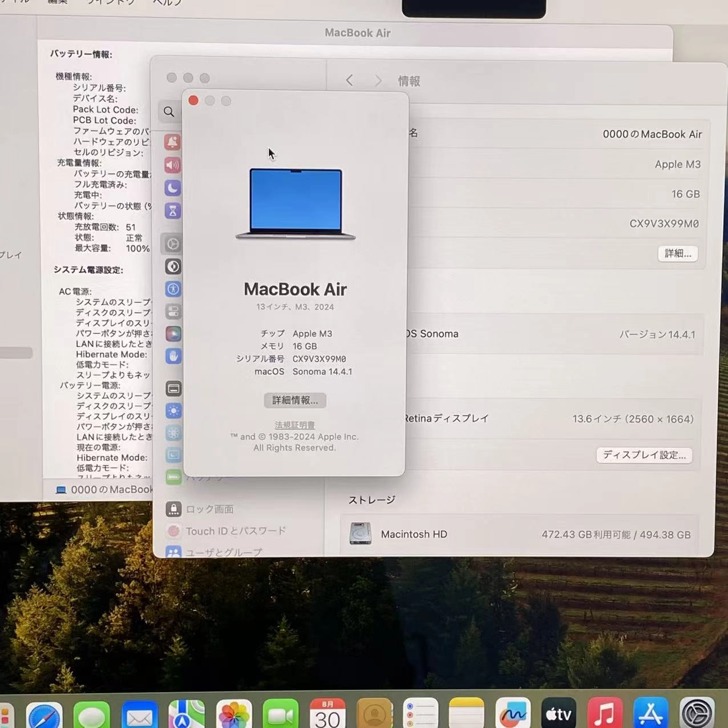This screenshot has height=728, width=728.
Task: Open Safari from the Dock
Action: coord(44,715)
